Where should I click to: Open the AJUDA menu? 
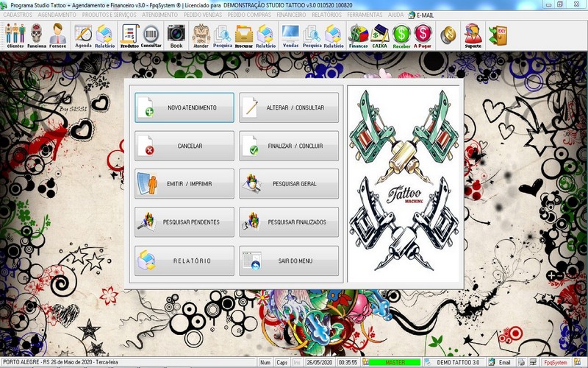[x=395, y=15]
